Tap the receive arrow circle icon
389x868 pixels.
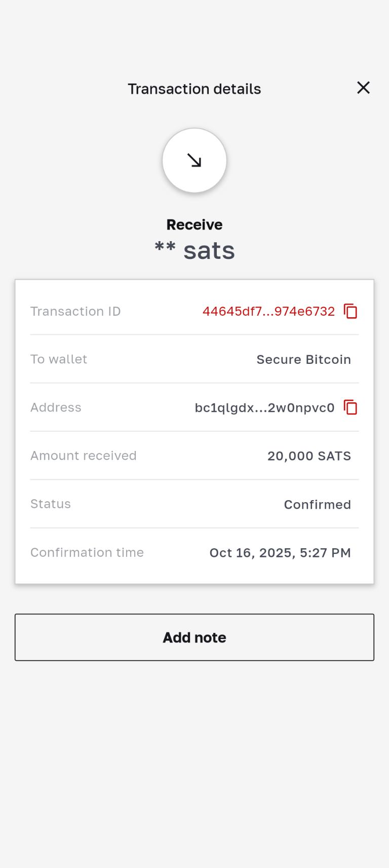click(x=194, y=161)
